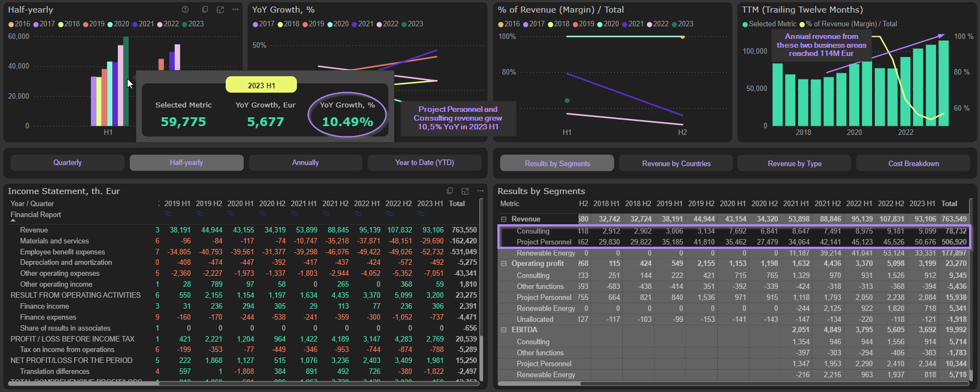Screen dimensions: 980x392
Task: Open Cost Breakdown view
Action: pos(913,163)
